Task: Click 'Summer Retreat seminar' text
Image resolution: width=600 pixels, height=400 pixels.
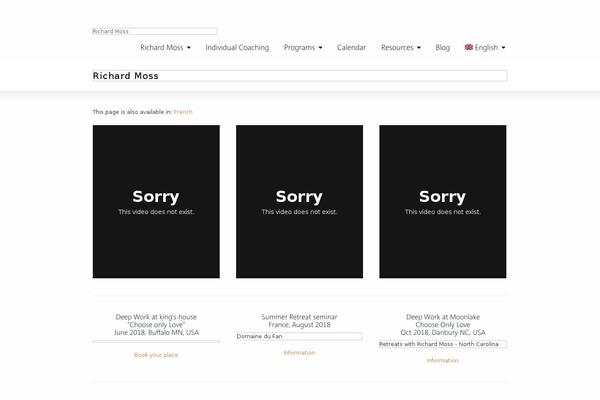Action: tap(299, 317)
